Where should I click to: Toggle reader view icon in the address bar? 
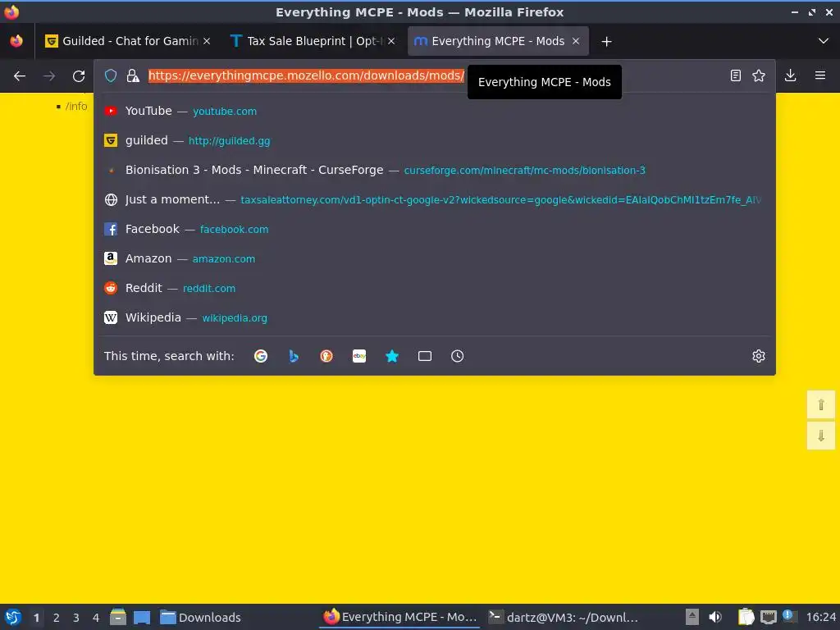click(x=736, y=76)
